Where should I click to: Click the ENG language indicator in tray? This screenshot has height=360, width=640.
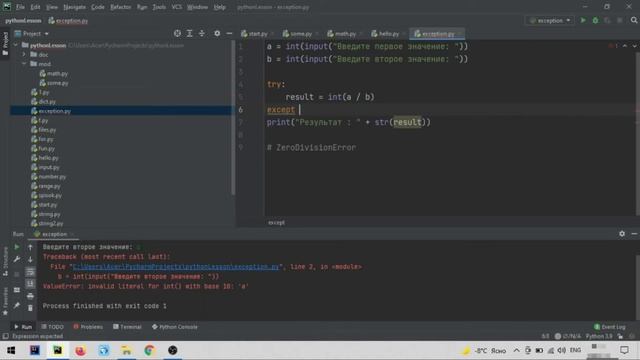tap(575, 351)
